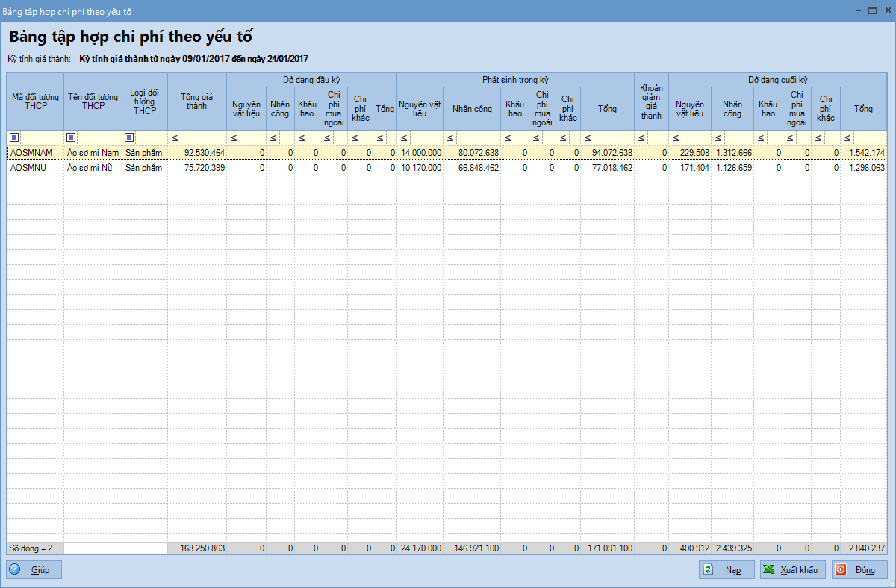
Task: Click the Excel icon on Xuất khẩu
Action: pyautogui.click(x=768, y=569)
